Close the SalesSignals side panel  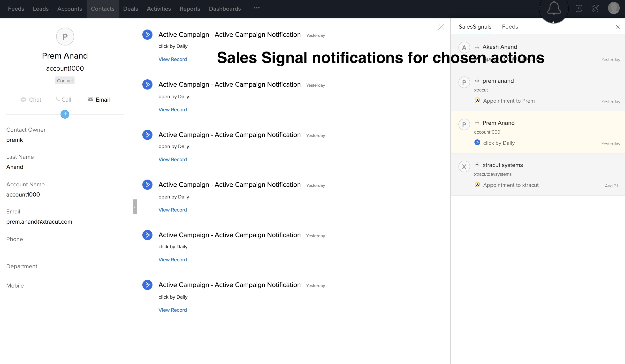click(617, 27)
